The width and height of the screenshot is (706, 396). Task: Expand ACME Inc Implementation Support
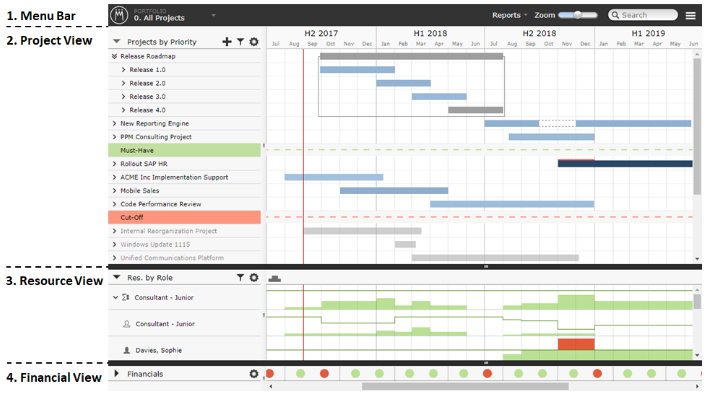(x=114, y=177)
